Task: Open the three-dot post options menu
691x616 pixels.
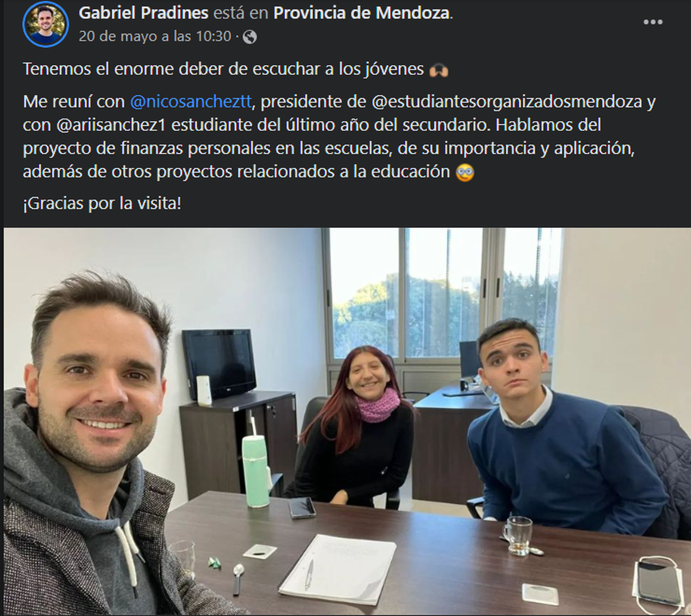Action: tap(652, 22)
